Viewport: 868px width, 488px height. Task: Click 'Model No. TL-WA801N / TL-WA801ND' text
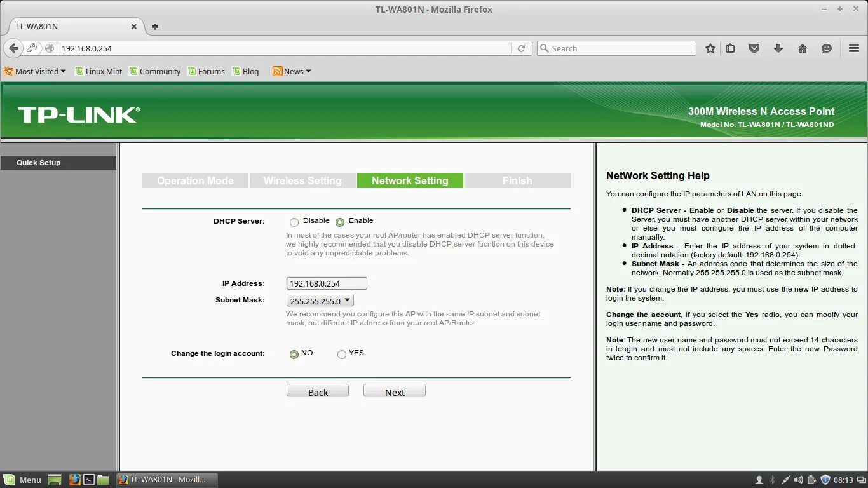pyautogui.click(x=767, y=125)
